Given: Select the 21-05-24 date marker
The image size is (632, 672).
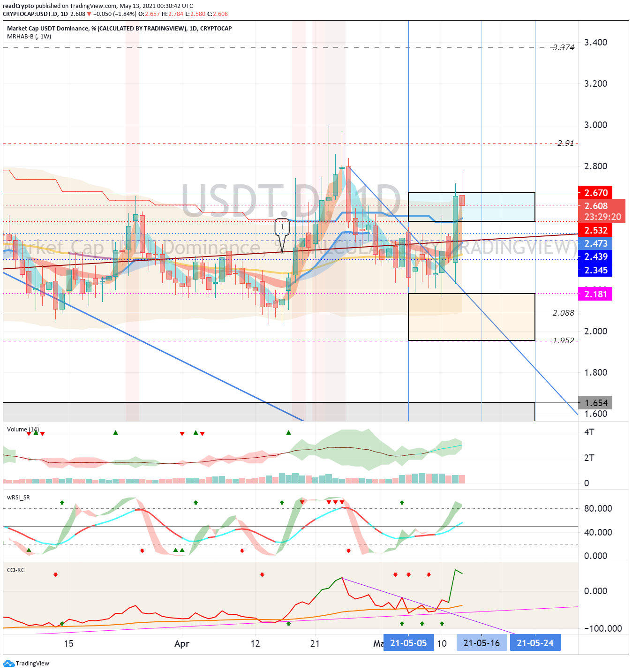Looking at the screenshot, I should click(535, 643).
